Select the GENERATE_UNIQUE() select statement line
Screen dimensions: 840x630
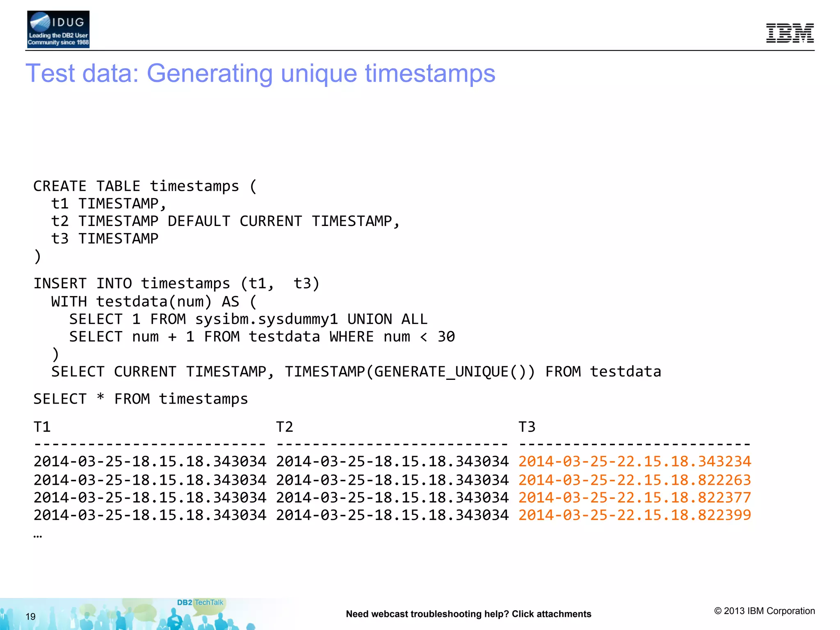tap(356, 372)
